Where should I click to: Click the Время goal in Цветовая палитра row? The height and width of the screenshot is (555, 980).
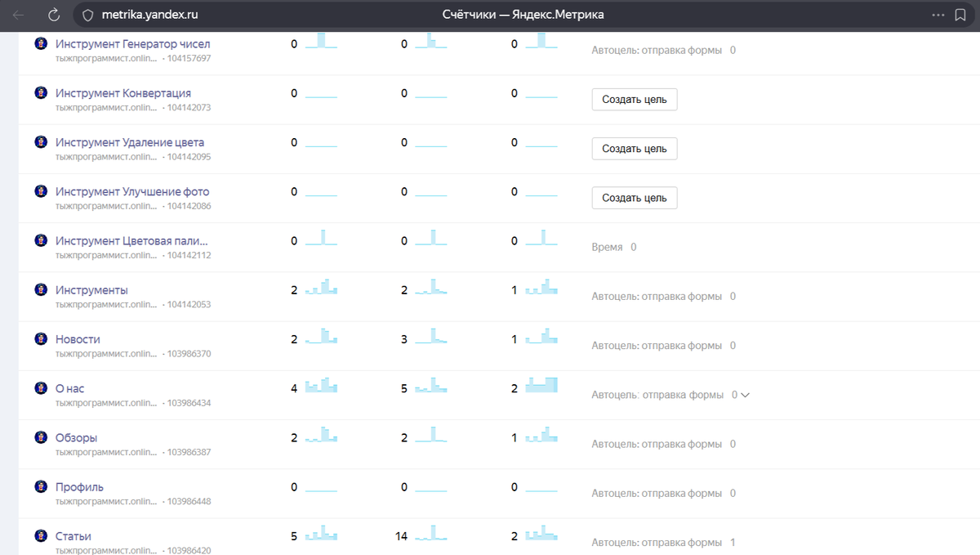[607, 247]
